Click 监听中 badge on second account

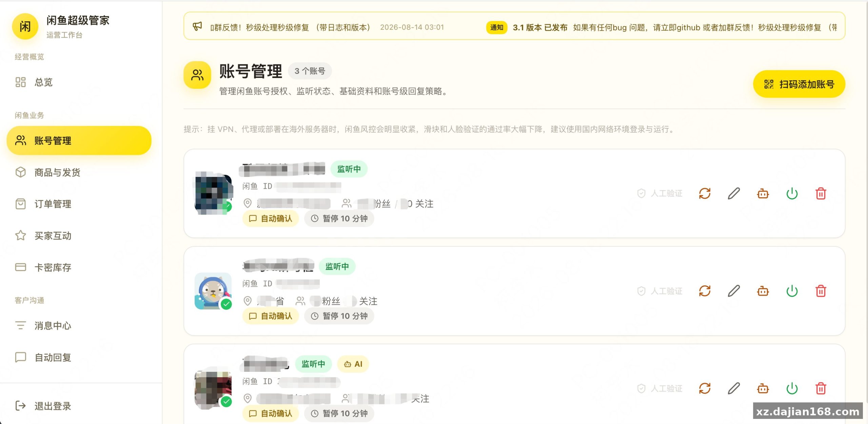tap(337, 267)
